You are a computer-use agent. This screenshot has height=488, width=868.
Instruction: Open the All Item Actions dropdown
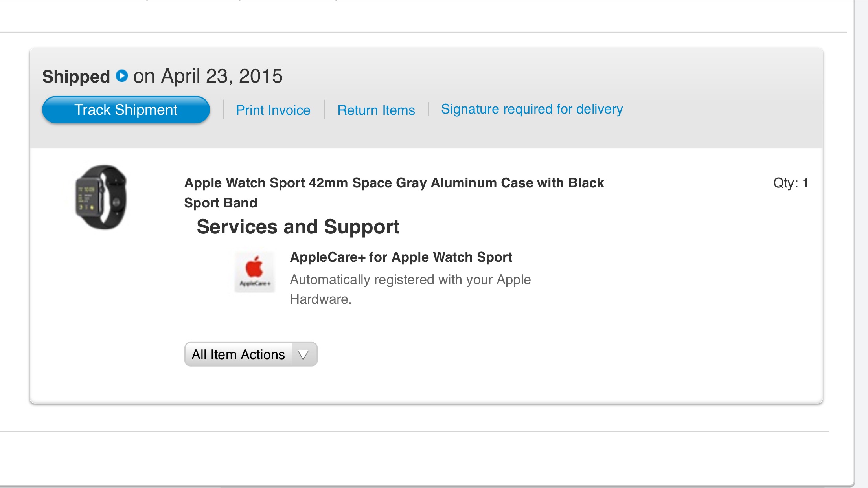(x=251, y=354)
